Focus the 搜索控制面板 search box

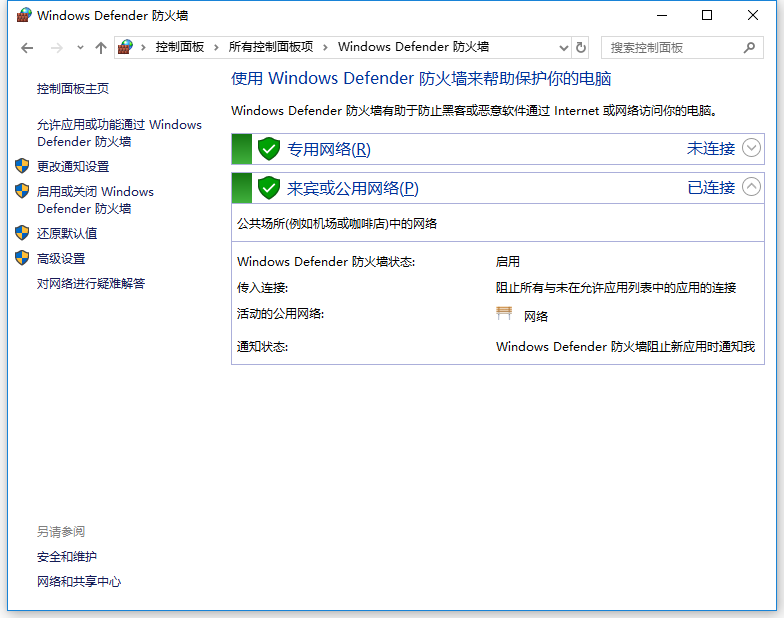click(682, 48)
